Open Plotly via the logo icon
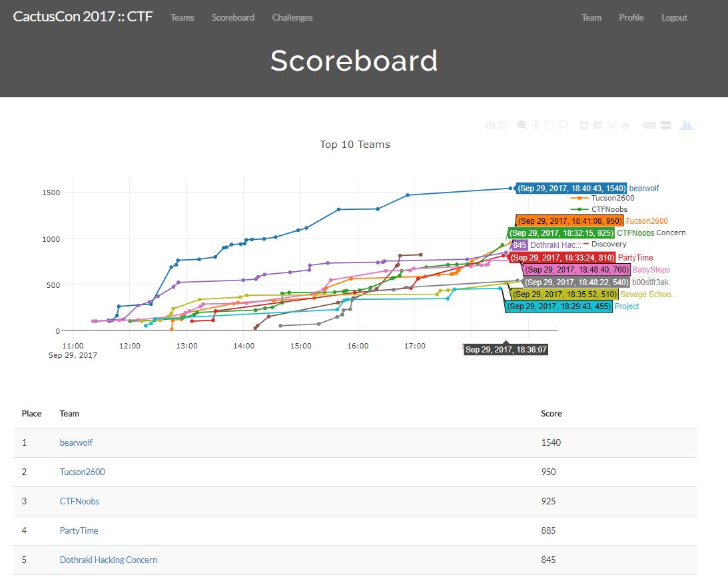728x579 pixels. (x=686, y=125)
